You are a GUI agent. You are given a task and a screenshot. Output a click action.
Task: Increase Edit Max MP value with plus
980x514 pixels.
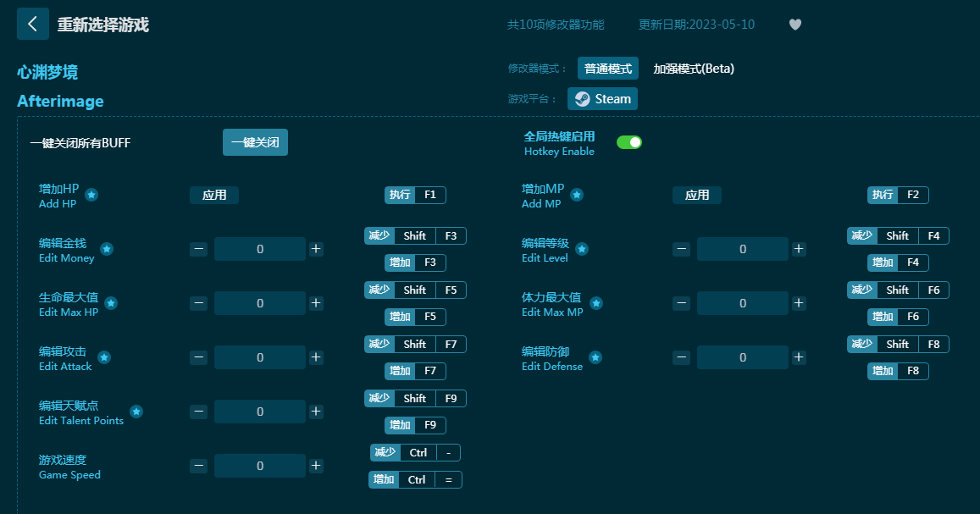pyautogui.click(x=799, y=303)
